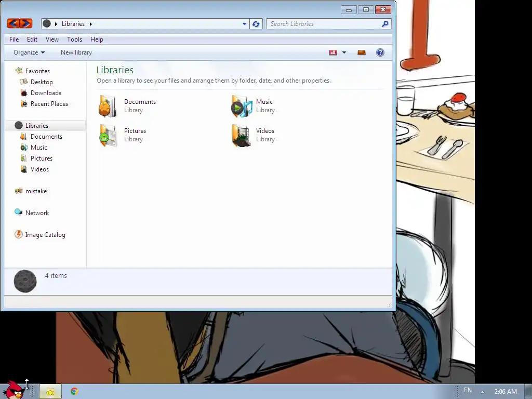Select Desktop label in Favorites
The height and width of the screenshot is (399, 532).
coord(42,82)
